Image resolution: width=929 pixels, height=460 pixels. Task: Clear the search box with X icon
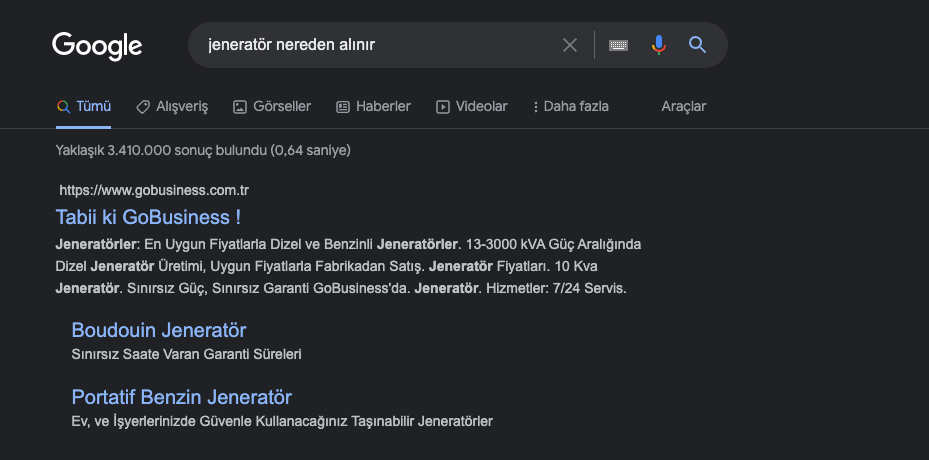tap(569, 45)
